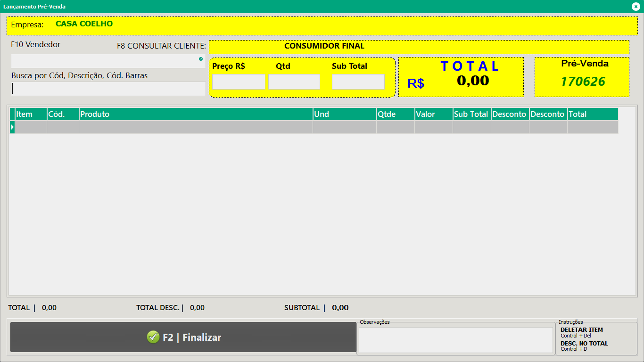This screenshot has height=362, width=644.
Task: Click the Sub Total grid column header
Action: pos(471,114)
